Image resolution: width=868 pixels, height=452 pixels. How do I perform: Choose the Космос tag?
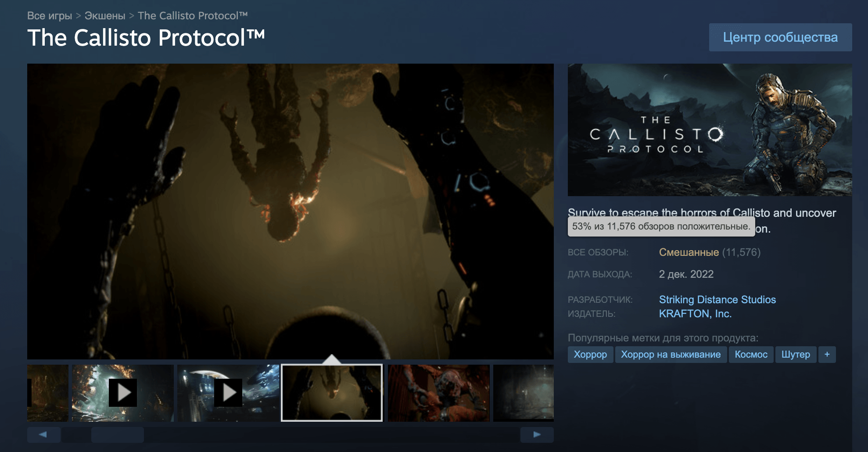751,355
